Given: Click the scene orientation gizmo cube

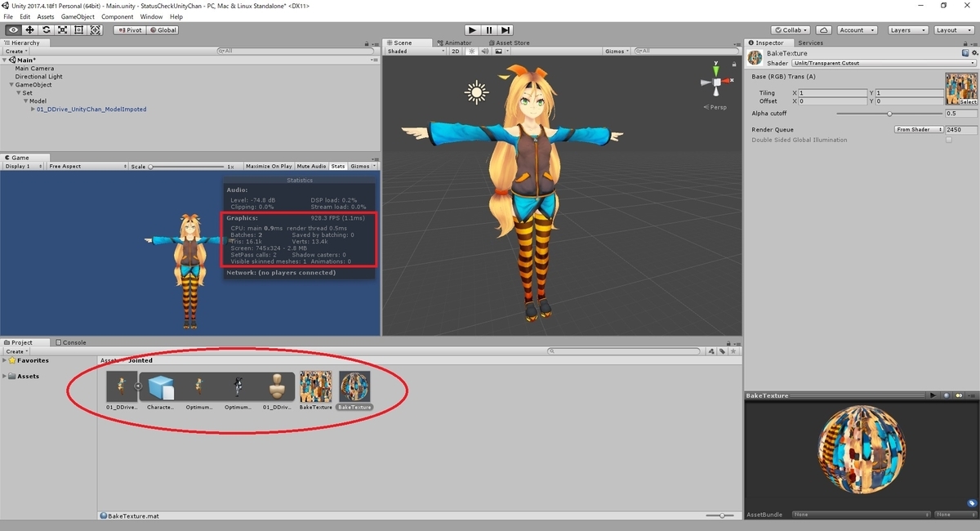Looking at the screenshot, I should 716,82.
